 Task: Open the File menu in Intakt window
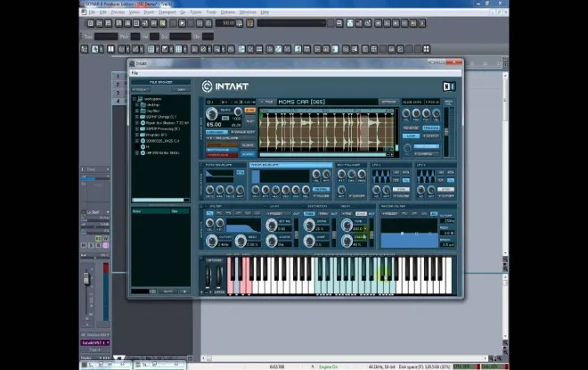pos(135,73)
